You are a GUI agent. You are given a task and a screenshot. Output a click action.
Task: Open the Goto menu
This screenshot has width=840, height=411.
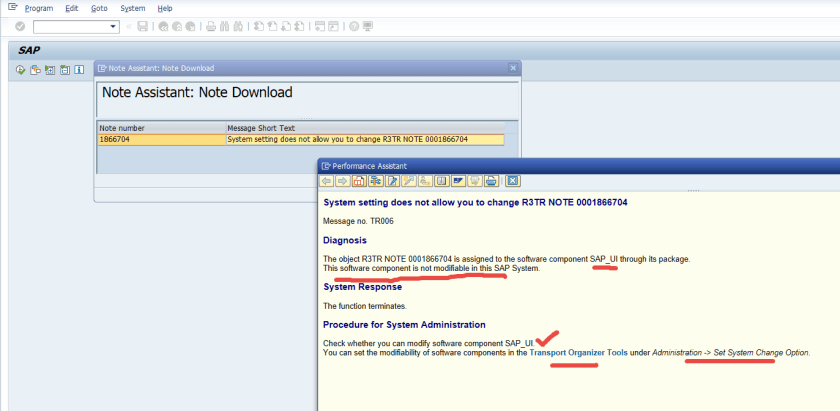tap(99, 9)
